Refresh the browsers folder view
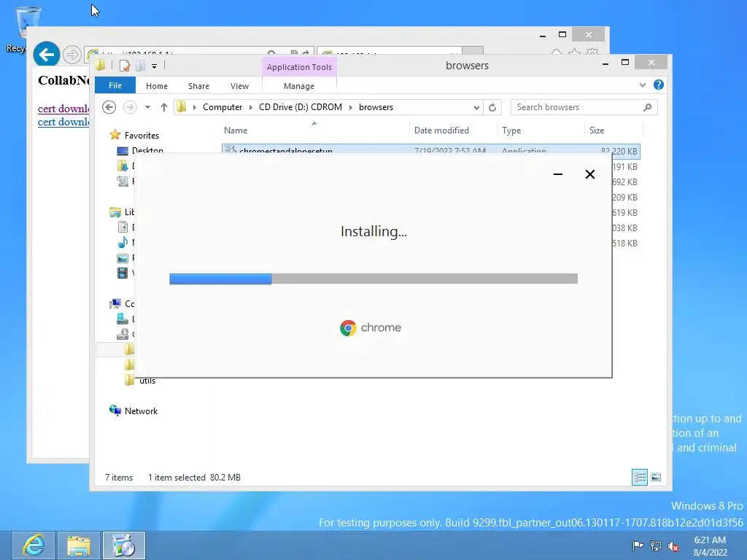747x560 pixels. (x=492, y=108)
